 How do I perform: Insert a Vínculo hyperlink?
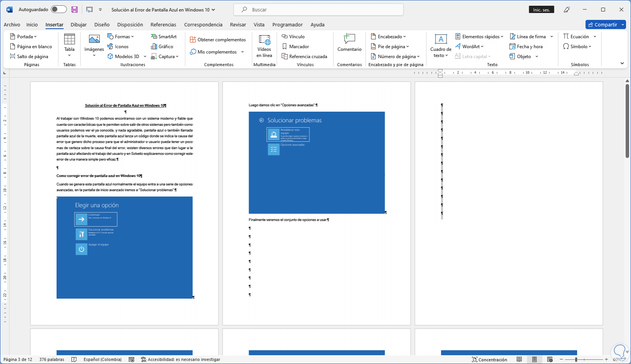pyautogui.click(x=293, y=37)
